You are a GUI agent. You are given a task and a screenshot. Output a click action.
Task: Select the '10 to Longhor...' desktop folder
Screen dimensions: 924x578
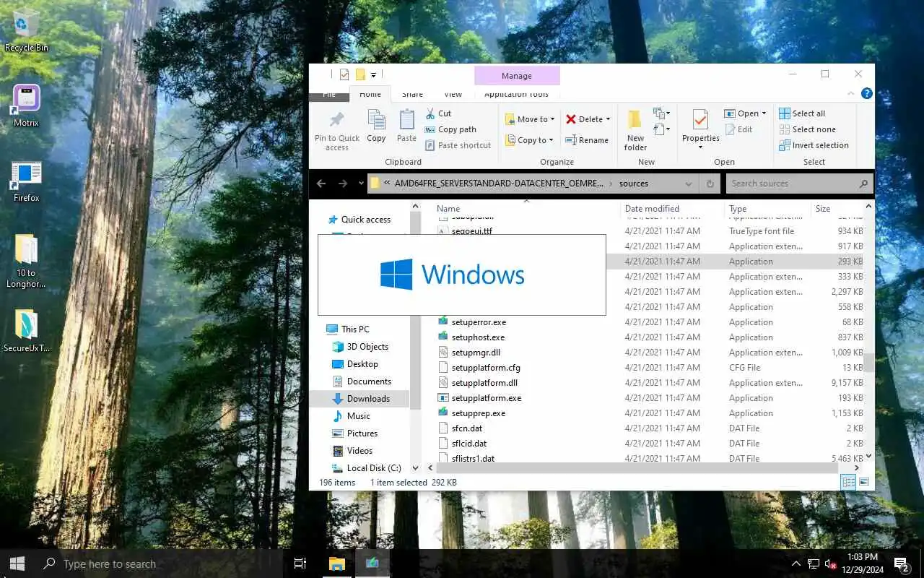pyautogui.click(x=26, y=261)
